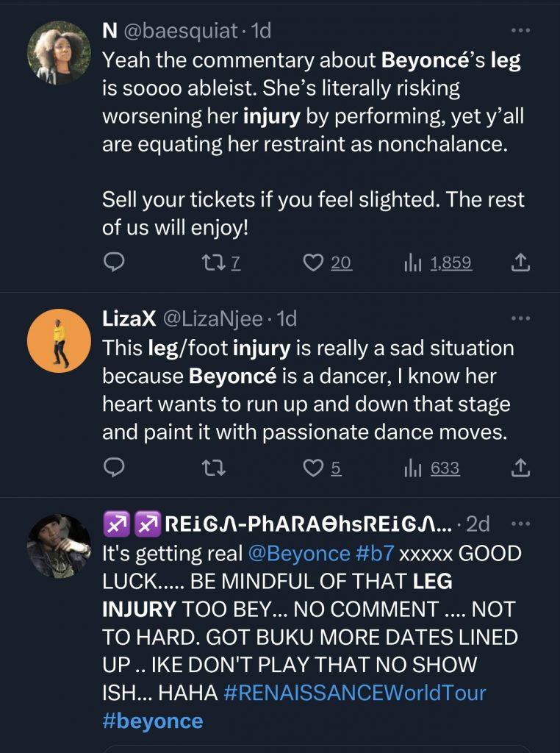Image resolution: width=560 pixels, height=753 pixels.
Task: Open more options on the REIGN-PhARAOhs tweet
Action: (x=520, y=524)
